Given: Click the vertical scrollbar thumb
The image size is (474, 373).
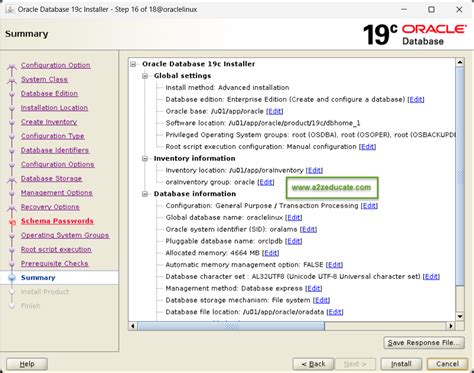Looking at the screenshot, I should click(460, 176).
